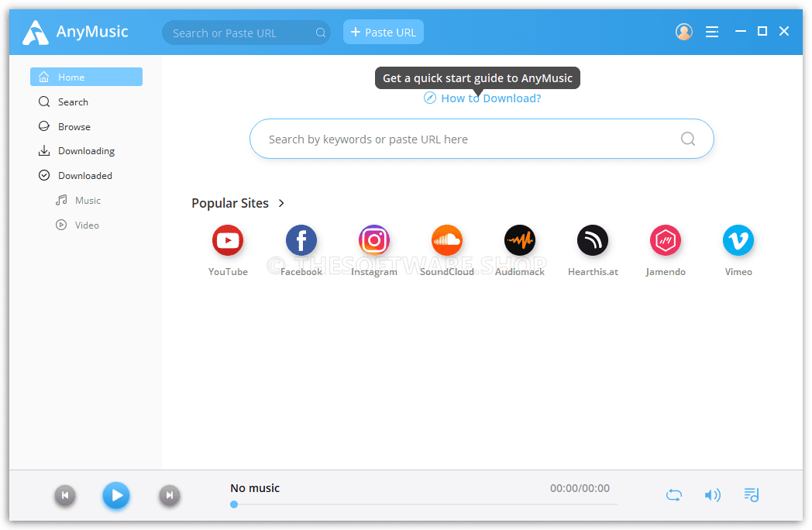Click the Paste URL button

(x=384, y=32)
